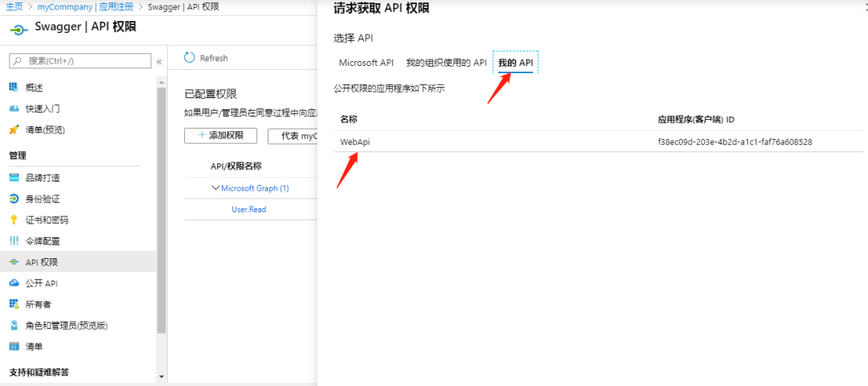Click the 公开 API cloud icon

coord(14,283)
